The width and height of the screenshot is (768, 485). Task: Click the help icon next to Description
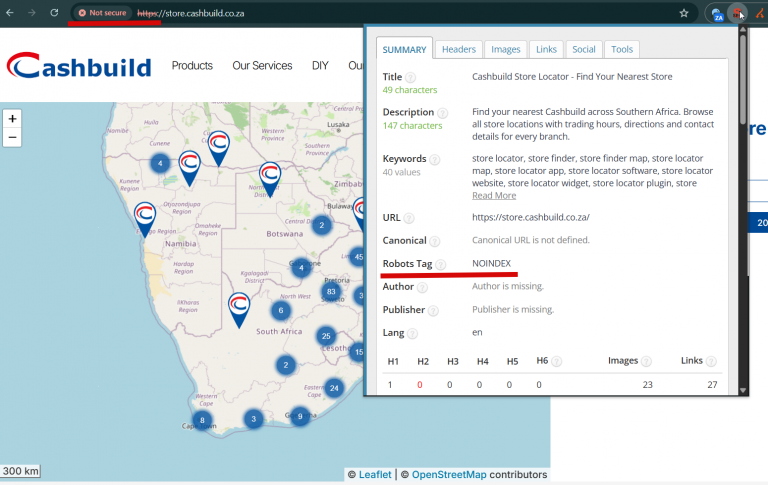(442, 113)
